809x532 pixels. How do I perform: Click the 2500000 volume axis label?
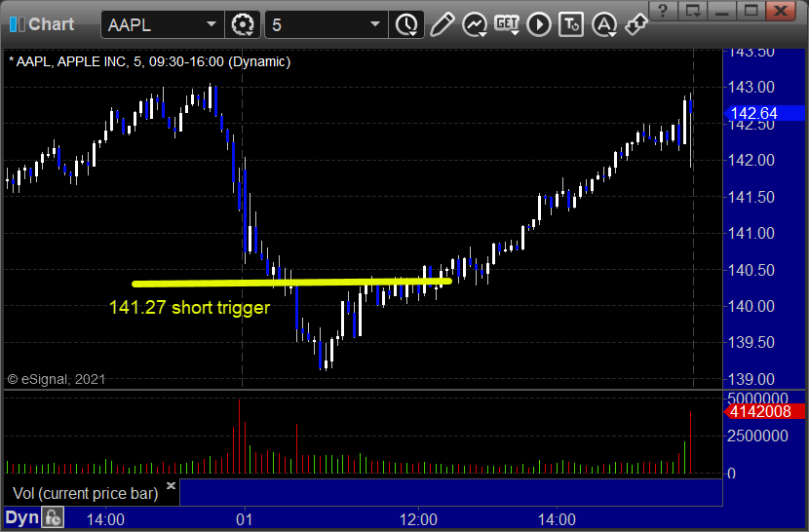tap(757, 436)
